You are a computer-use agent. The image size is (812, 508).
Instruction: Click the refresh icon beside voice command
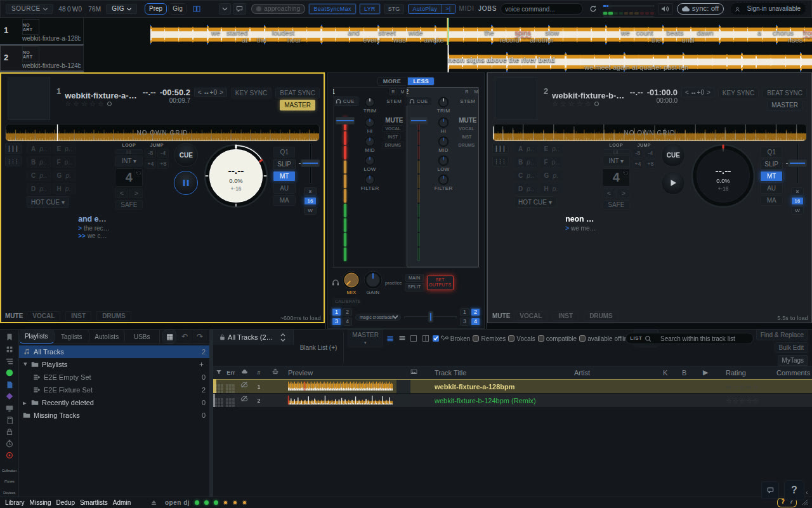click(x=593, y=9)
